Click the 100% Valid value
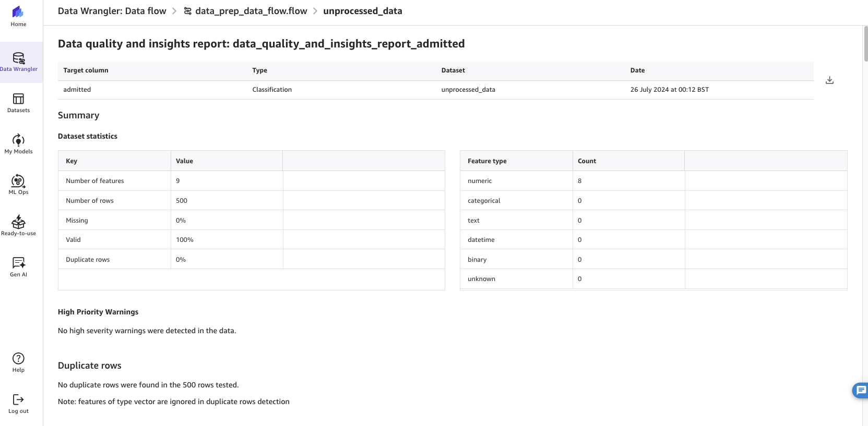The height and width of the screenshot is (426, 868). pos(185,240)
